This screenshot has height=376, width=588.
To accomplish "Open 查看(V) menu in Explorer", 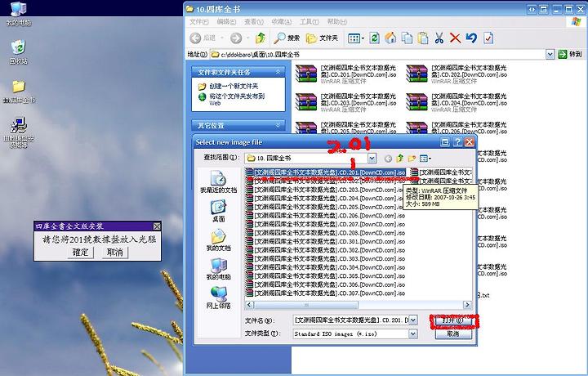I will point(254,22).
